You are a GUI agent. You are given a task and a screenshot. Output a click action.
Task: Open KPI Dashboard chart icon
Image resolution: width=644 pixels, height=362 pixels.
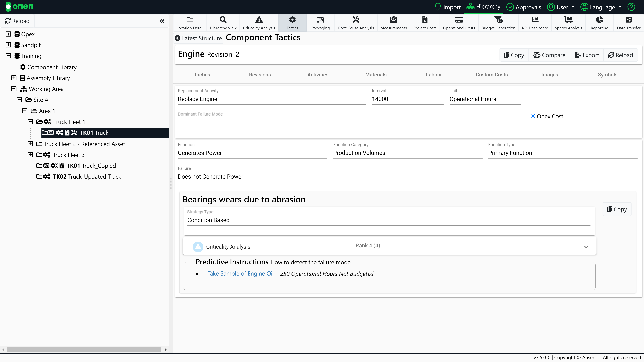coord(535,20)
